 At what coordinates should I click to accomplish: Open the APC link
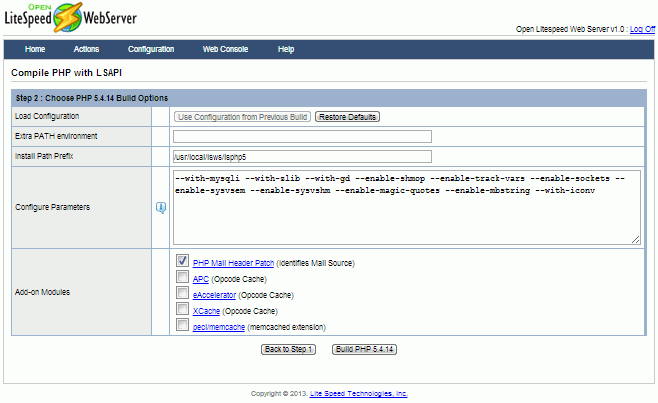201,279
